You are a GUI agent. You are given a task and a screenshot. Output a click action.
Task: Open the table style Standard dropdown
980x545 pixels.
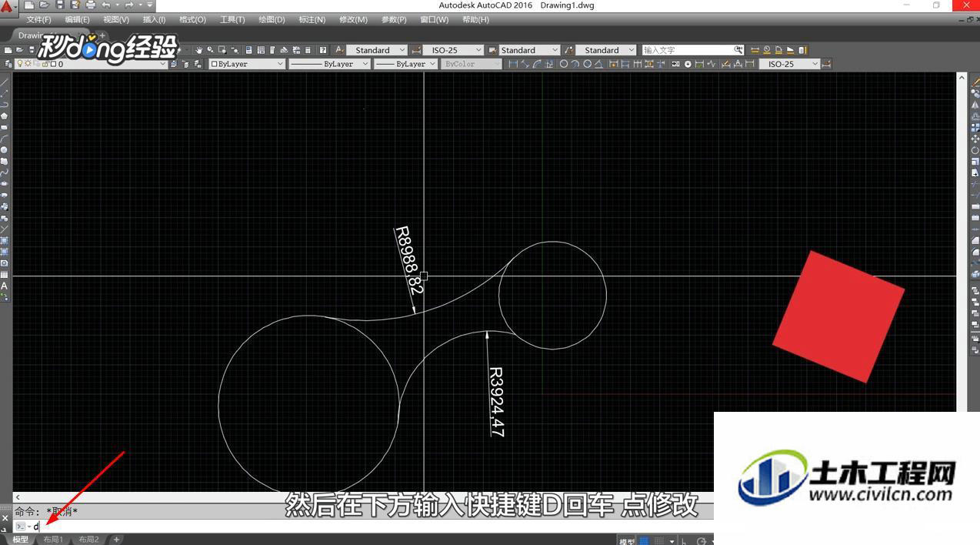(529, 50)
